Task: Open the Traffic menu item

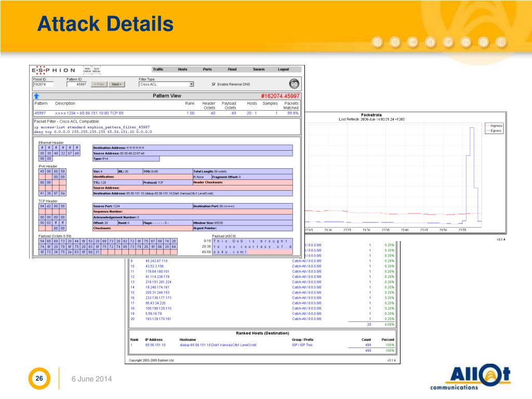Action: [x=158, y=69]
